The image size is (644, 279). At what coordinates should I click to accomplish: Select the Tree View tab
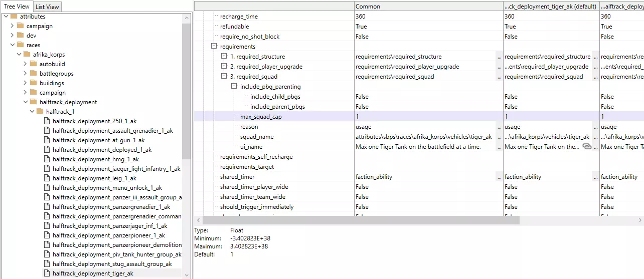pyautogui.click(x=17, y=6)
